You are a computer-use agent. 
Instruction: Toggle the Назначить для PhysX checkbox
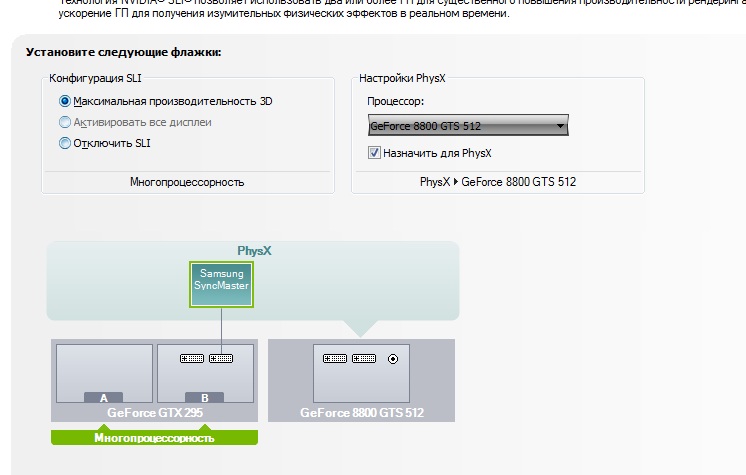(x=374, y=153)
